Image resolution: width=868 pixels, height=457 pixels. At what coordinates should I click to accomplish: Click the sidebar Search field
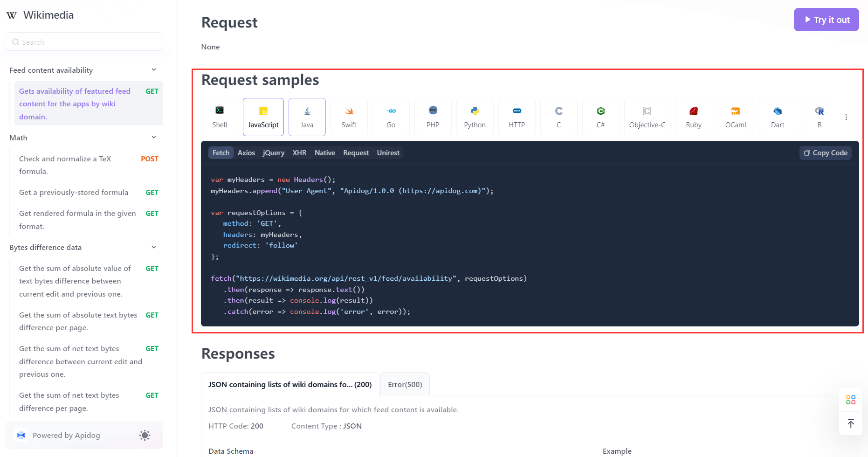click(84, 42)
